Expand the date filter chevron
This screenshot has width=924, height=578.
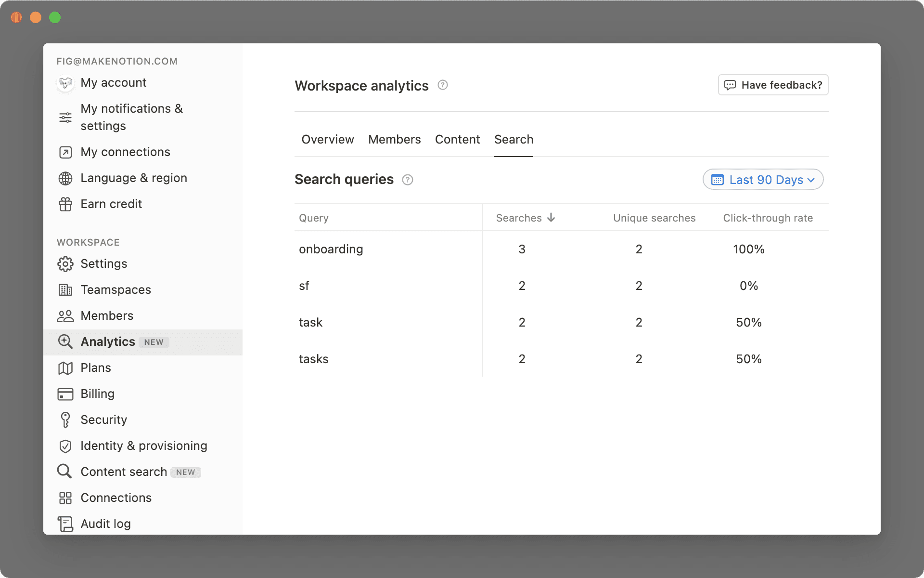click(x=812, y=180)
